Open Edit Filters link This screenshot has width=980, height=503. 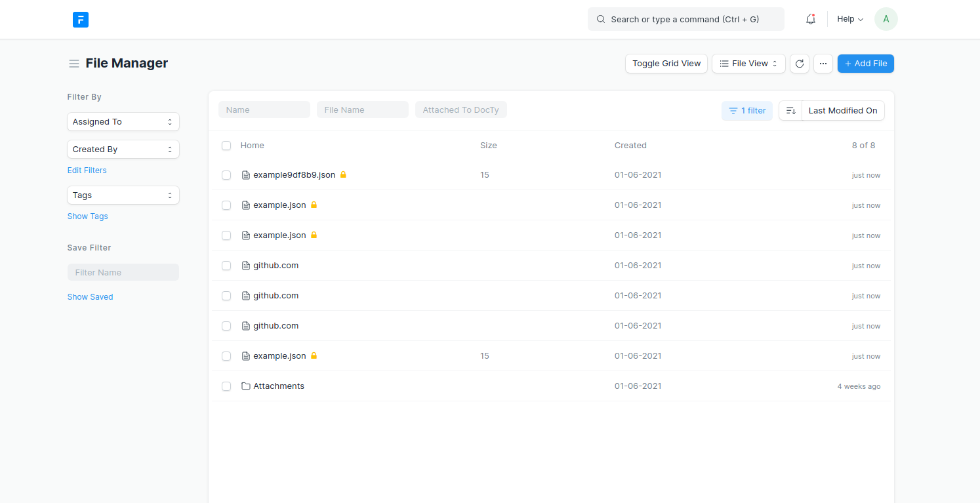tap(87, 170)
